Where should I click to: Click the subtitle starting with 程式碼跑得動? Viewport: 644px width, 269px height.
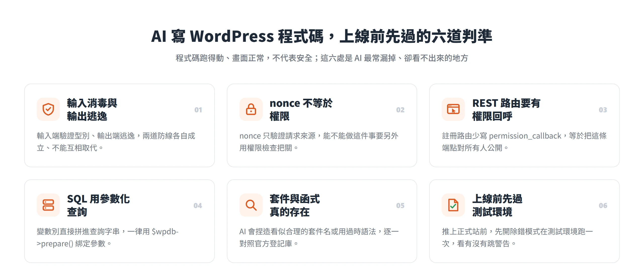point(322,58)
